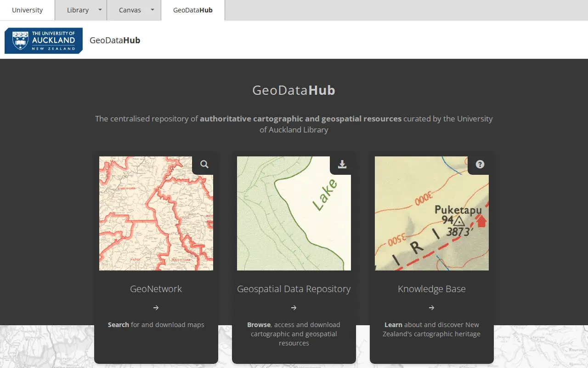Expand the Canvas dropdown arrow
The height and width of the screenshot is (368, 588).
pos(153,10)
